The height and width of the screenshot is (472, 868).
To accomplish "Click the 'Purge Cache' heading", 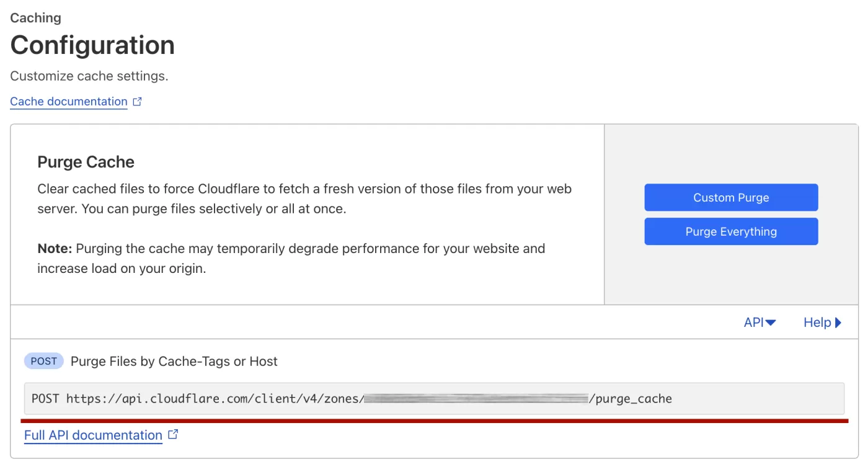I will tap(86, 162).
